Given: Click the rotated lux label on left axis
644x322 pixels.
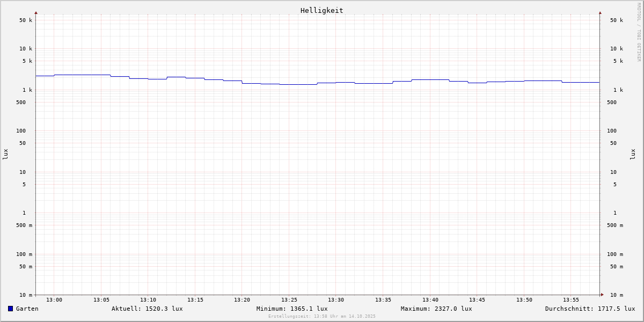Looking at the screenshot, I should click(5, 154).
